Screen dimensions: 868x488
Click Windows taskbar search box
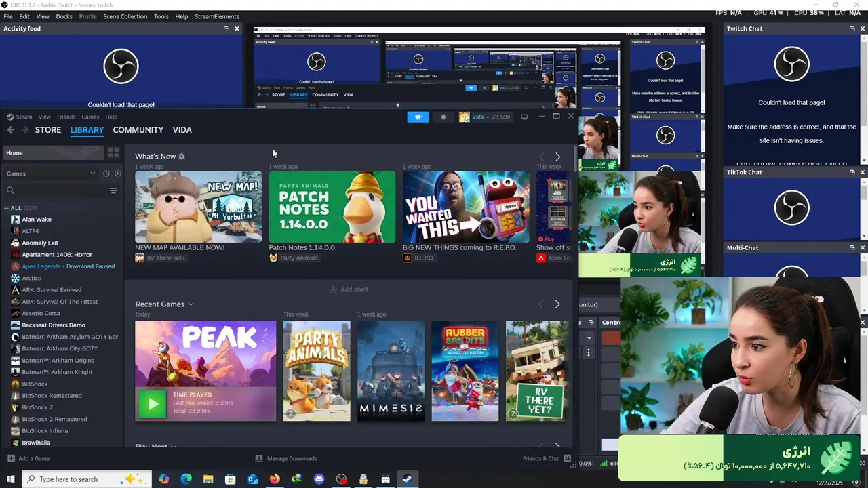86,479
